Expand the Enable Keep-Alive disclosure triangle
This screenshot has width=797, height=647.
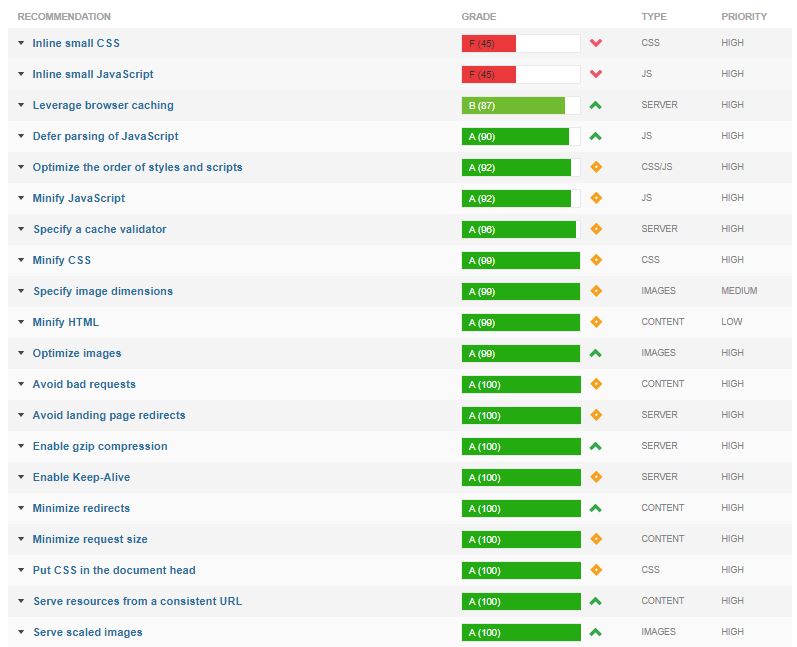[x=21, y=477]
